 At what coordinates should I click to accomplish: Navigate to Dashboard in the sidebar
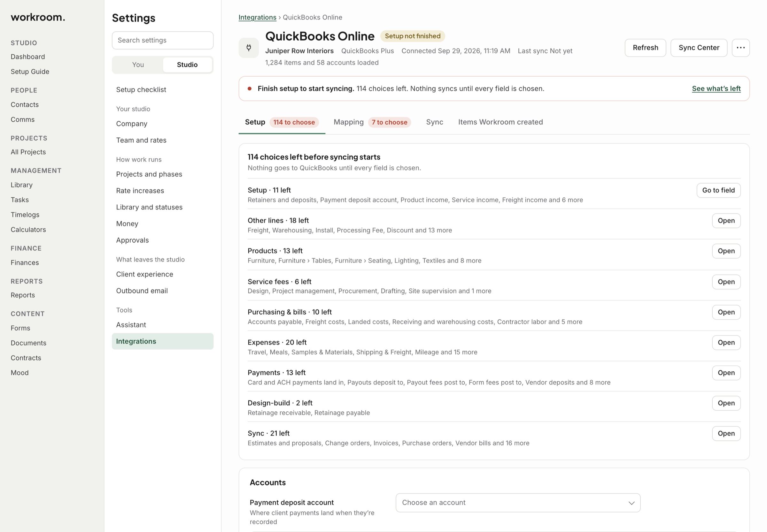point(28,57)
